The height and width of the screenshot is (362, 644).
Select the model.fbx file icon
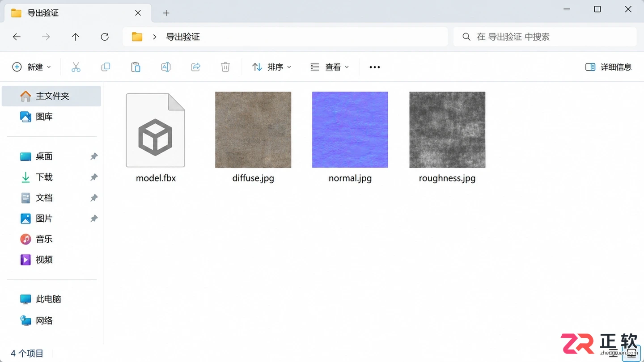pos(156,130)
